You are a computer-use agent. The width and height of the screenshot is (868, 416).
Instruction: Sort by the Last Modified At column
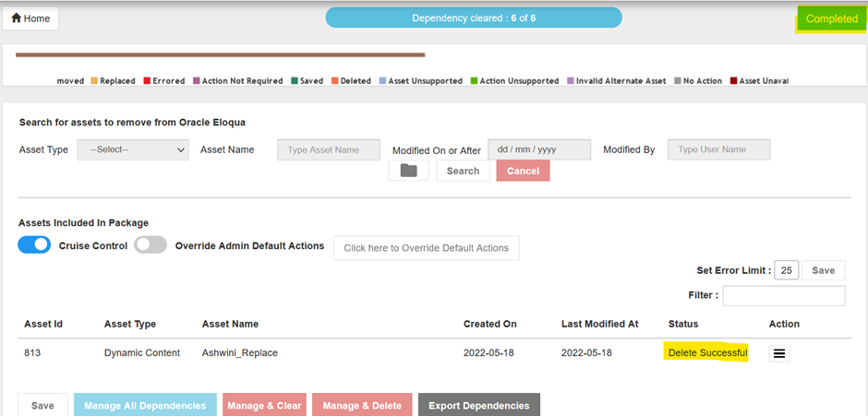tap(599, 324)
